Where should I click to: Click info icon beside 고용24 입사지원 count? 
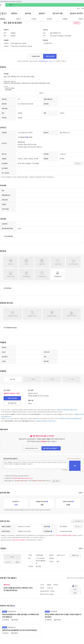click(73, 502)
